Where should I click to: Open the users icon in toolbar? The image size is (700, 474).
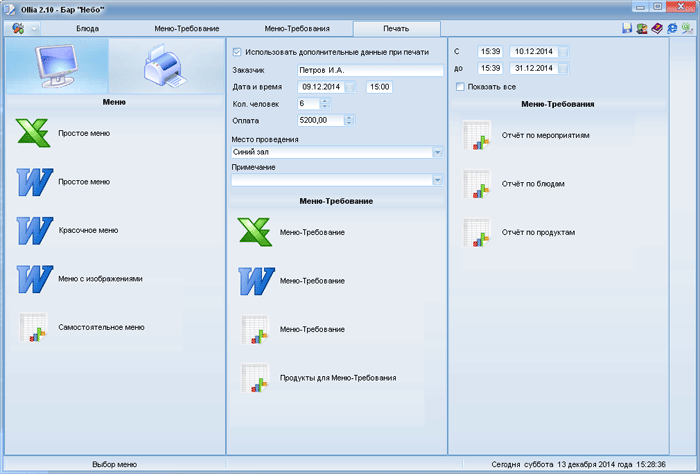pos(642,29)
